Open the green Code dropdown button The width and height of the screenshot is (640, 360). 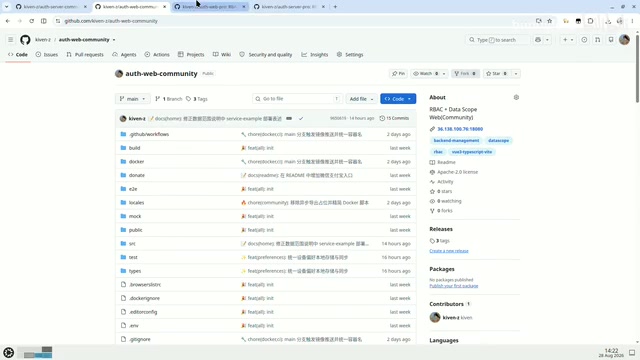coord(398,99)
